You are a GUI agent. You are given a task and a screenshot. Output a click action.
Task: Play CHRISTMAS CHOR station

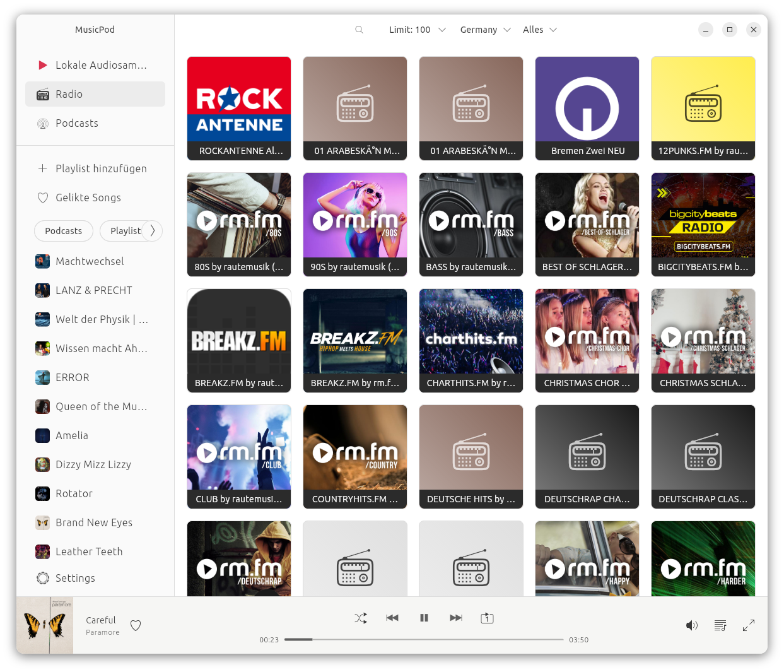(587, 341)
